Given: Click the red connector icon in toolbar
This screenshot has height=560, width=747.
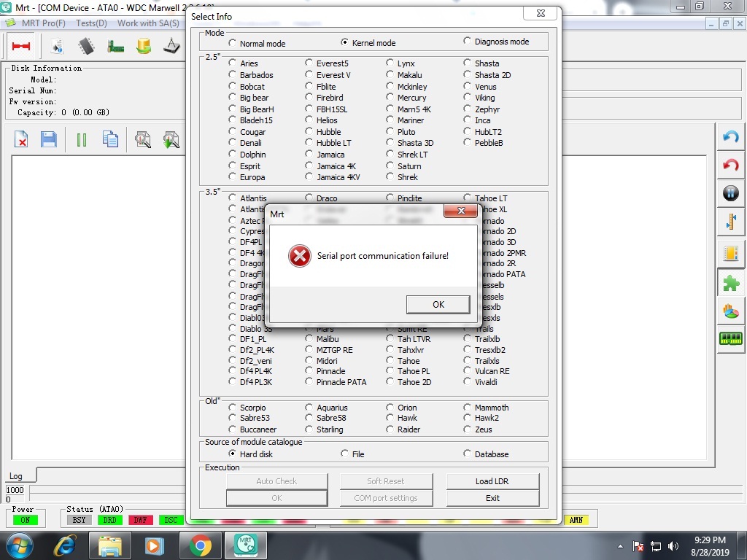Looking at the screenshot, I should [x=21, y=46].
